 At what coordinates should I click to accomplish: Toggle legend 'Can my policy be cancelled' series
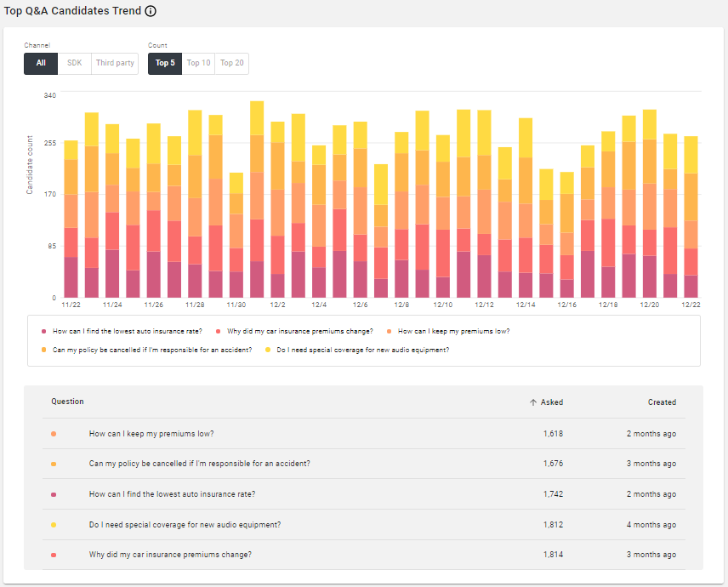pyautogui.click(x=147, y=350)
